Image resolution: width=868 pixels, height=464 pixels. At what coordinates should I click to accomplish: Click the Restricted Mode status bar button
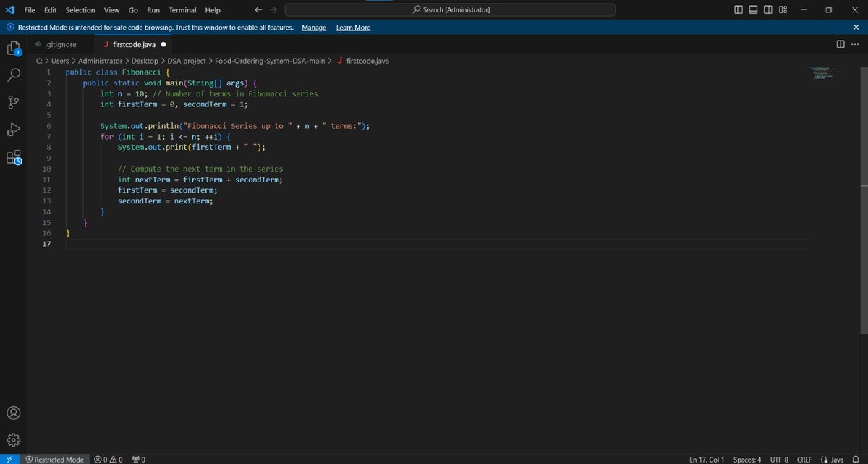54,460
